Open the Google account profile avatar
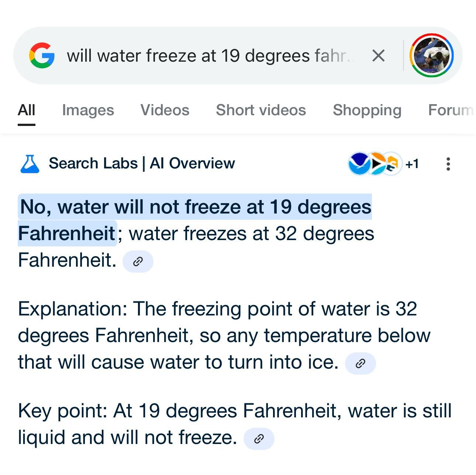Image resolution: width=476 pixels, height=475 pixels. pos(432,55)
